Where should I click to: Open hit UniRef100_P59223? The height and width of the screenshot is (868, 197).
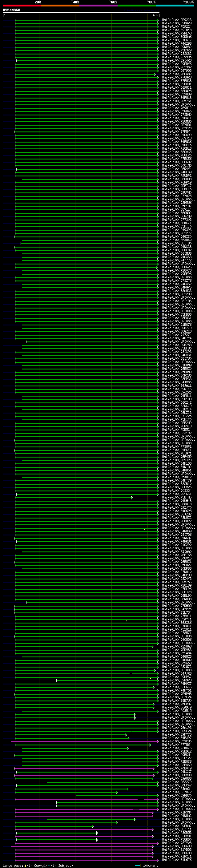pyautogui.click(x=177, y=20)
